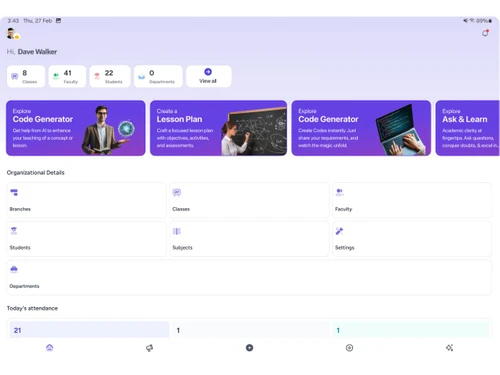500x375 pixels.
Task: Open the Settings label
Action: coord(345,248)
